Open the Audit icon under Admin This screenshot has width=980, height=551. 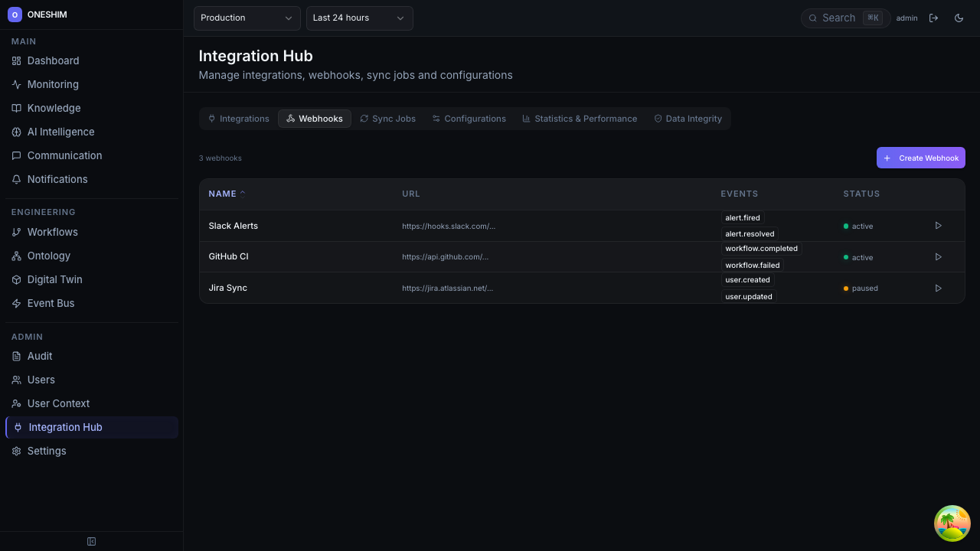click(x=17, y=356)
